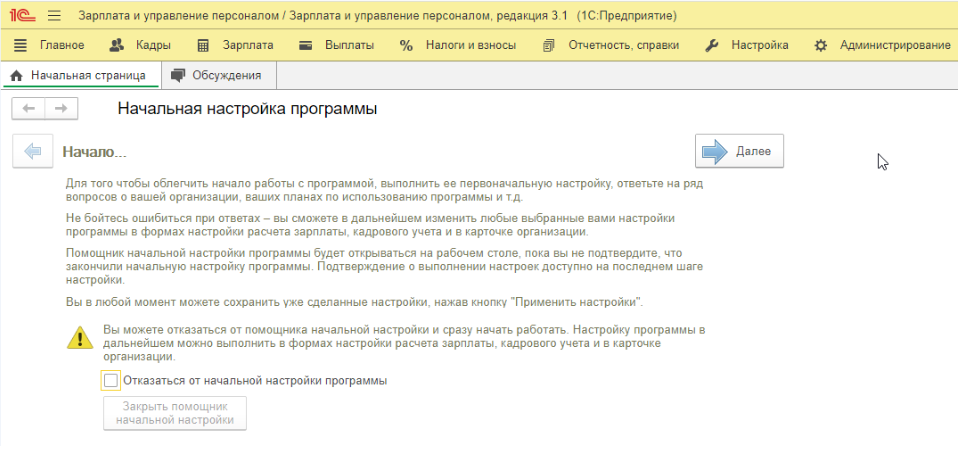
Task: Open the Зарплата section
Action: point(236,45)
